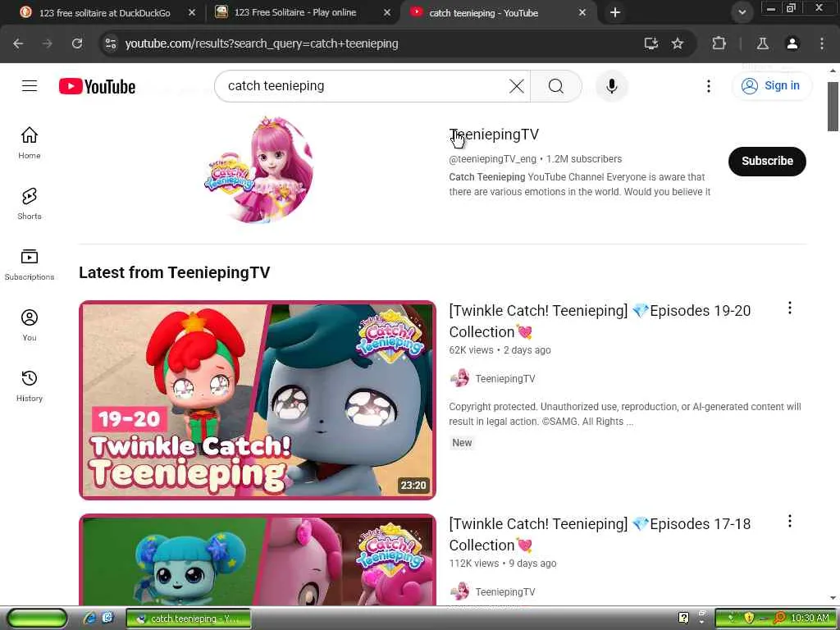Click the Sign in button
Screen dimensions: 840x630
pos(771,85)
